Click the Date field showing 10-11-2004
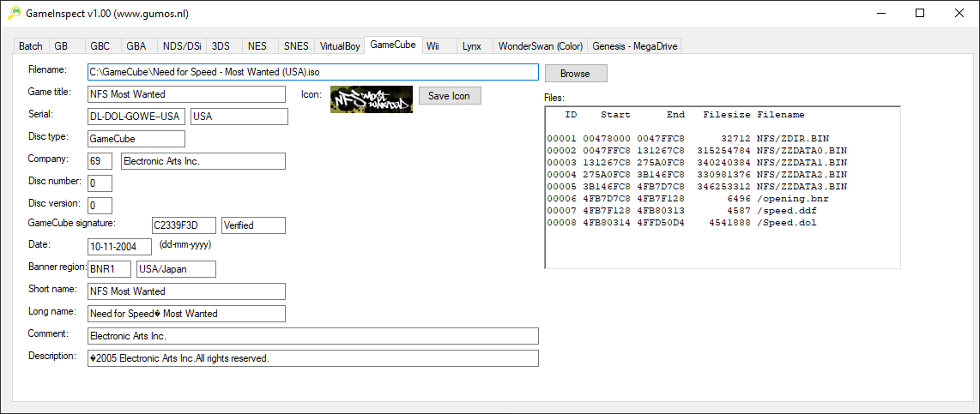The height and width of the screenshot is (414, 980). 120,246
